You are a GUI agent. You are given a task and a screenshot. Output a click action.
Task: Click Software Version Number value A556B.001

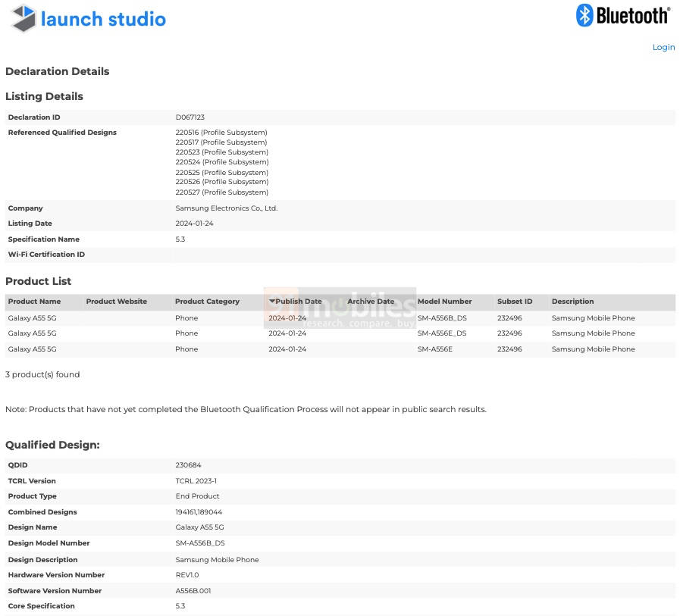tap(193, 590)
